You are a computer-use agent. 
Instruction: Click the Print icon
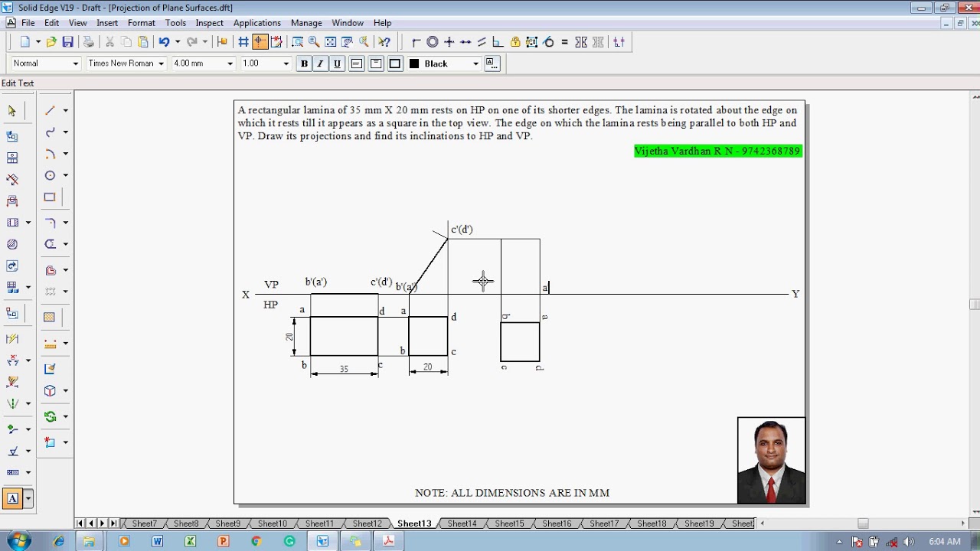point(89,42)
